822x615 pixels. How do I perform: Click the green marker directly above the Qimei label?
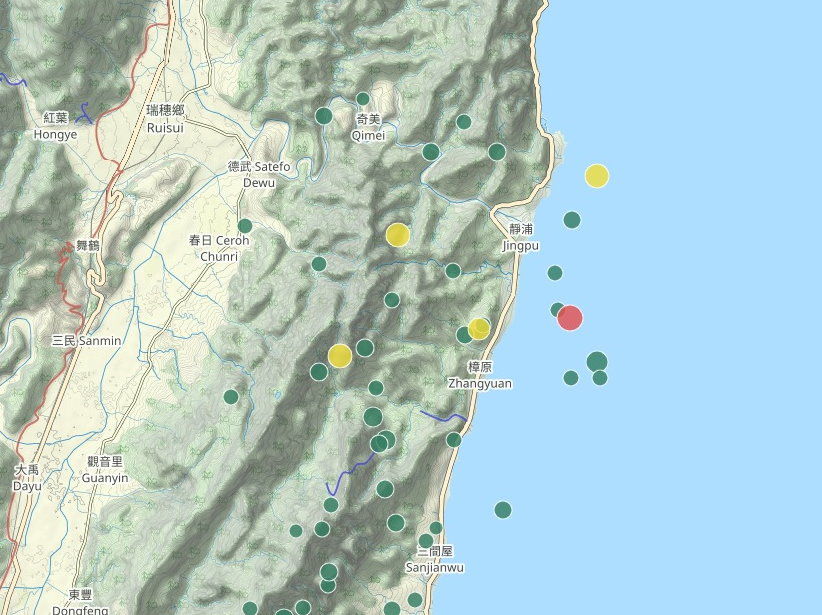(x=363, y=99)
